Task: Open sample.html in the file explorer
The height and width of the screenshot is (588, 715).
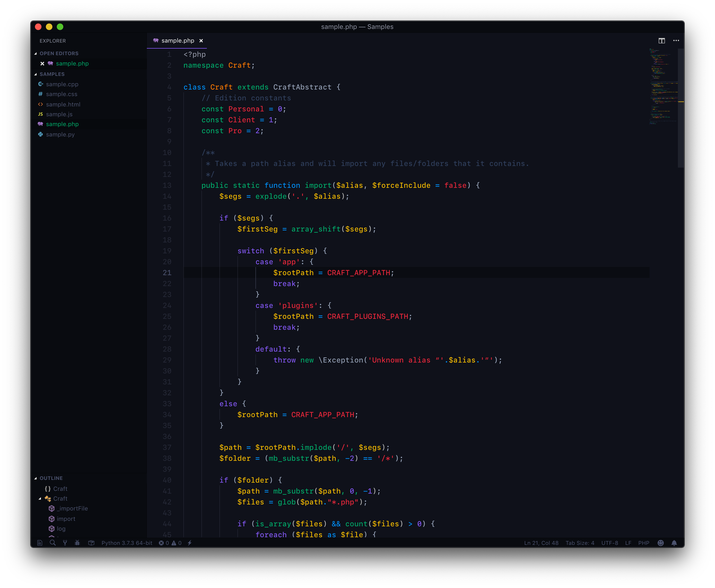Action: tap(63, 104)
